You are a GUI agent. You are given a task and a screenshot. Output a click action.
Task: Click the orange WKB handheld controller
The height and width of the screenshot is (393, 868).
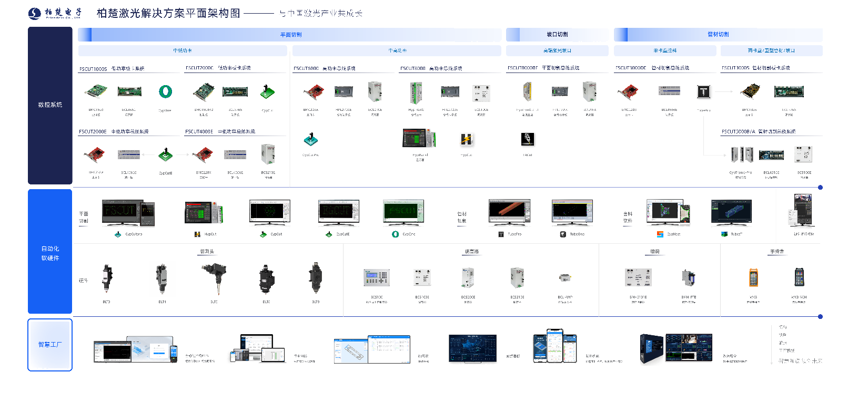pyautogui.click(x=753, y=277)
